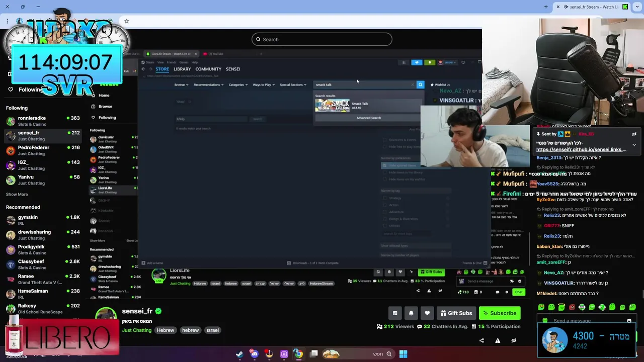This screenshot has width=644, height=362.
Task: Click Steam's green notification bell
Action: point(429,62)
